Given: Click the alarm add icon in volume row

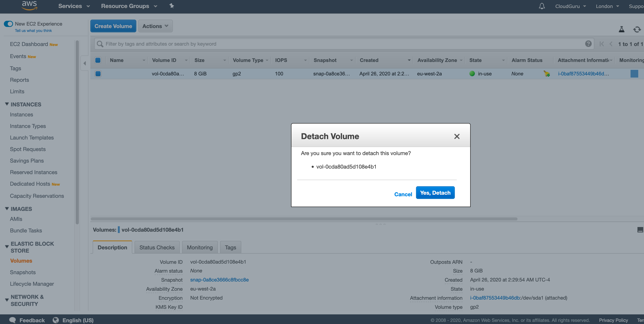Looking at the screenshot, I should point(547,73).
